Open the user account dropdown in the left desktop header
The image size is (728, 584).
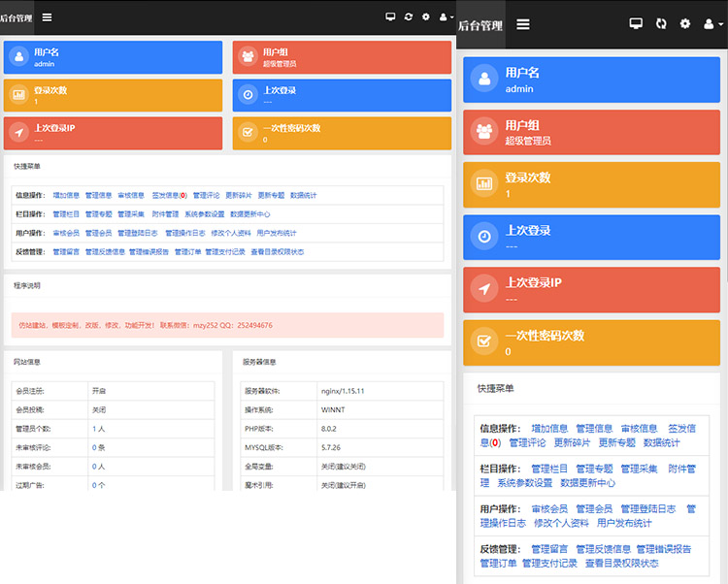pyautogui.click(x=446, y=17)
